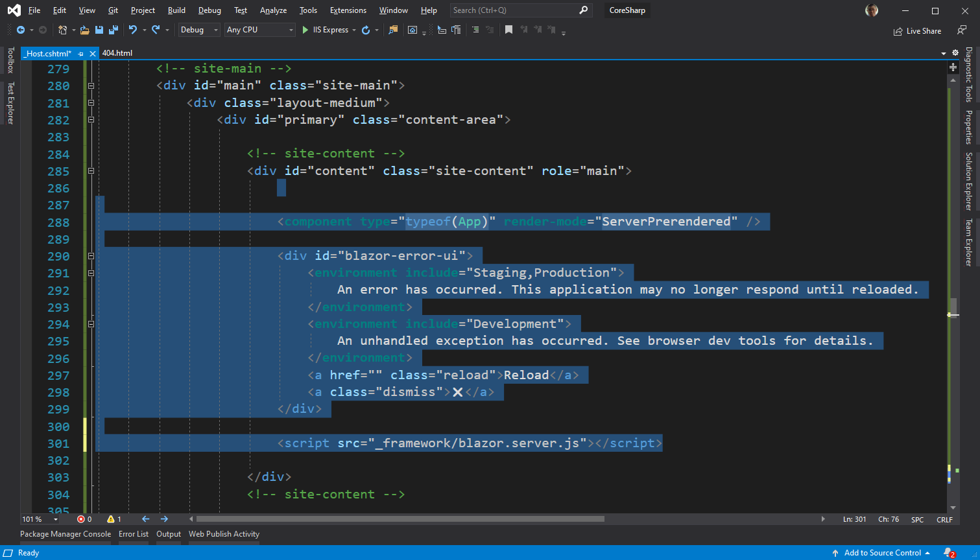The height and width of the screenshot is (560, 980).
Task: Open the Extensions menu
Action: click(x=348, y=10)
